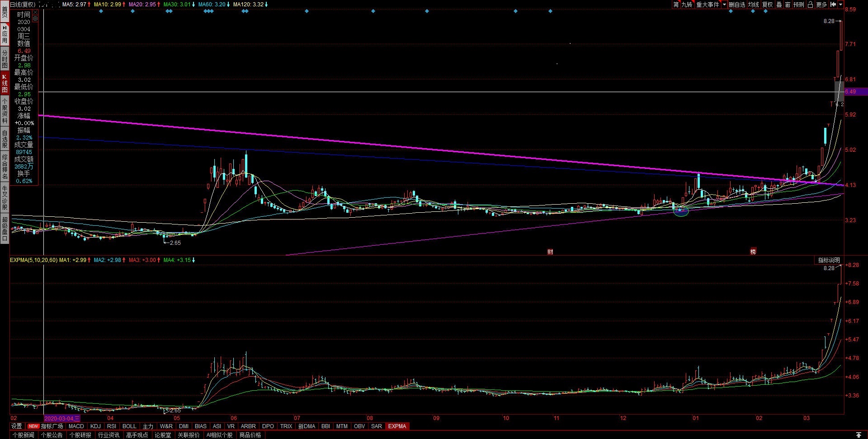Open 个股资料 stock profile tab

pyautogui.click(x=5, y=111)
